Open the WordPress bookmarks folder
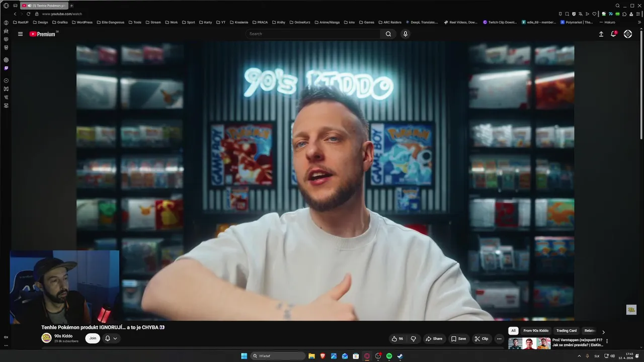Viewport: 644px width, 362px height. tap(82, 22)
